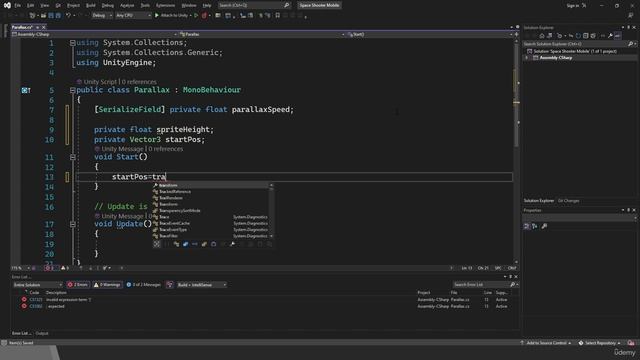
Task: Toggle the 2 Errors filter button
Action: [x=78, y=285]
